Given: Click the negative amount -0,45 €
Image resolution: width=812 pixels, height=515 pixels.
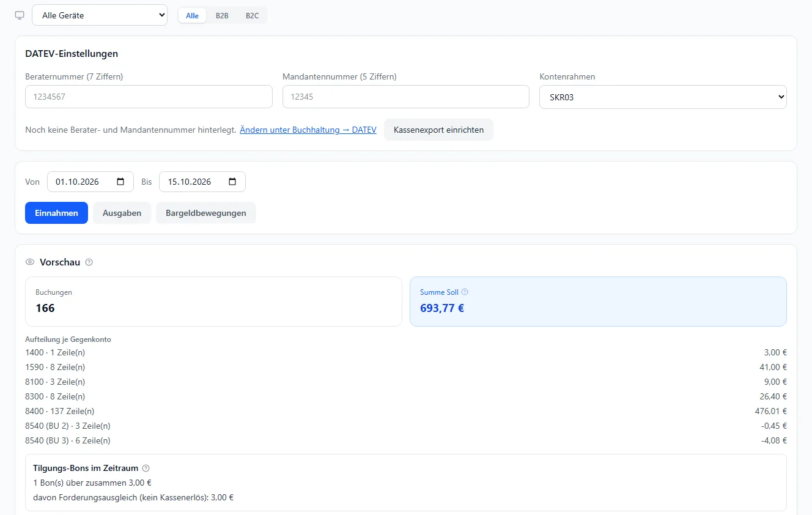Looking at the screenshot, I should (x=773, y=426).
